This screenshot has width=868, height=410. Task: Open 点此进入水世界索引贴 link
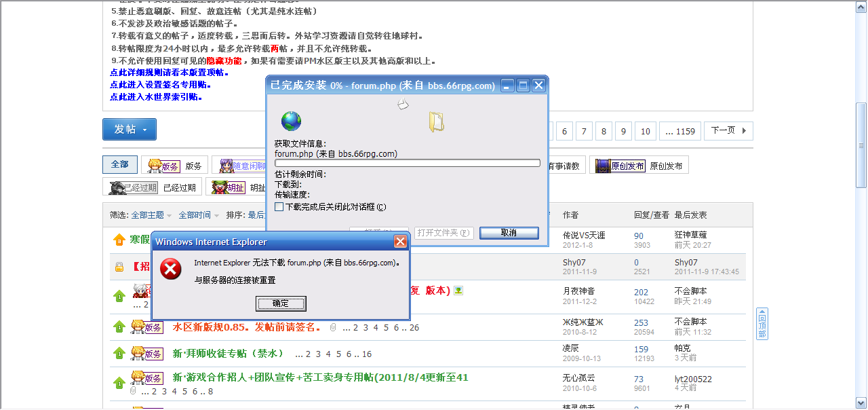click(x=156, y=97)
